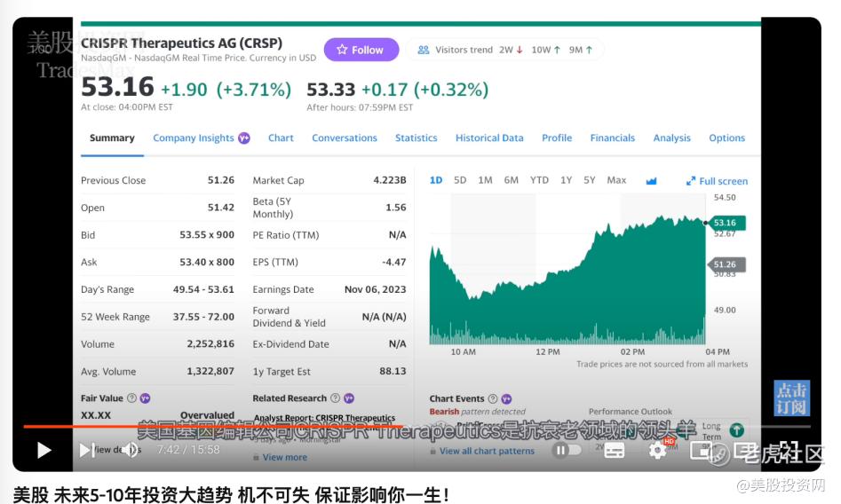Click the Beta value 1.56

[x=396, y=208]
